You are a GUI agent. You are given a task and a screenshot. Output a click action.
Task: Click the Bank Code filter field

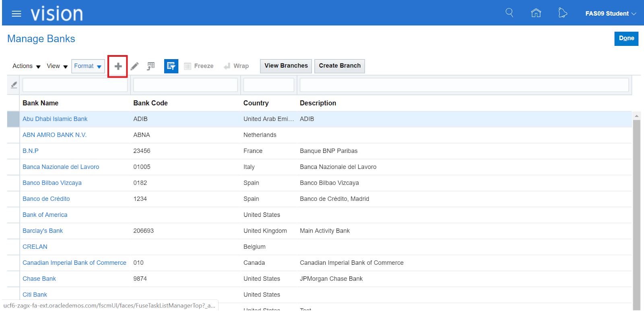pyautogui.click(x=186, y=85)
